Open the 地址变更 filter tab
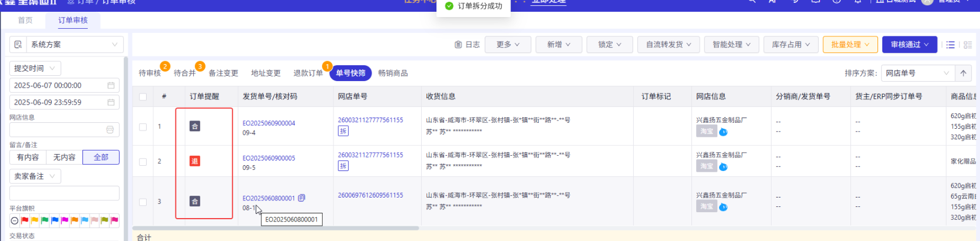Viewport: 980px width, 241px height. tap(266, 73)
